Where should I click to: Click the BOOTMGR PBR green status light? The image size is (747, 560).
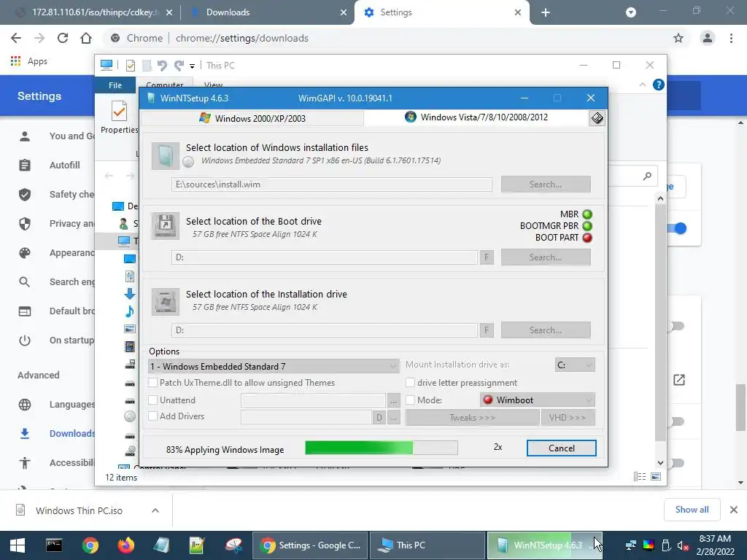(587, 226)
